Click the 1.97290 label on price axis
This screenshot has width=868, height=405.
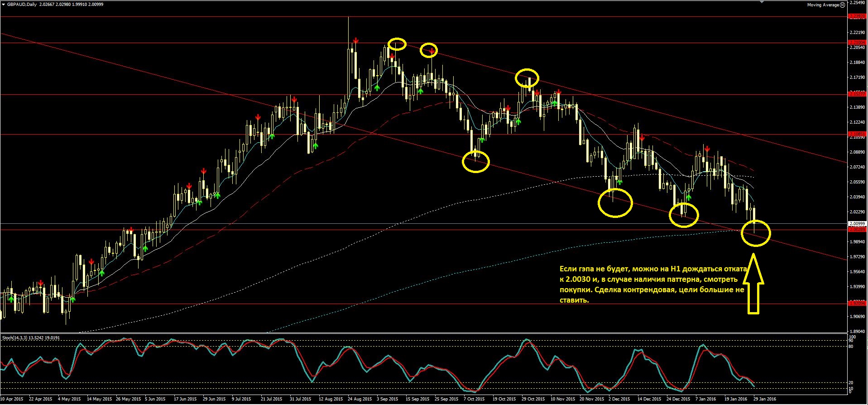(858, 257)
